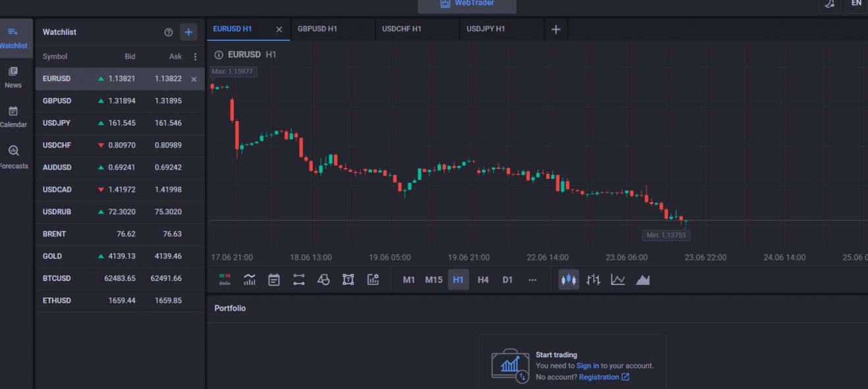Open the News sidebar panel
This screenshot has height=389, width=868.
(13, 77)
